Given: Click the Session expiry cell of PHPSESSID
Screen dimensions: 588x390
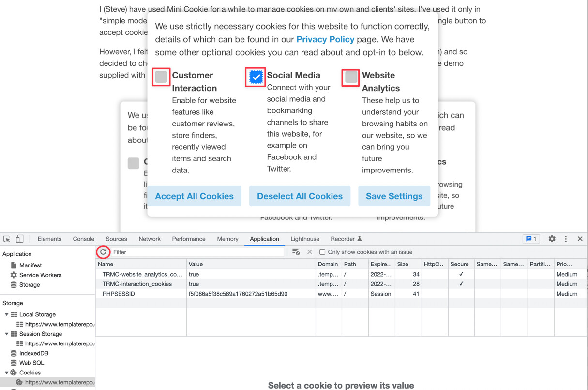Looking at the screenshot, I should click(381, 294).
